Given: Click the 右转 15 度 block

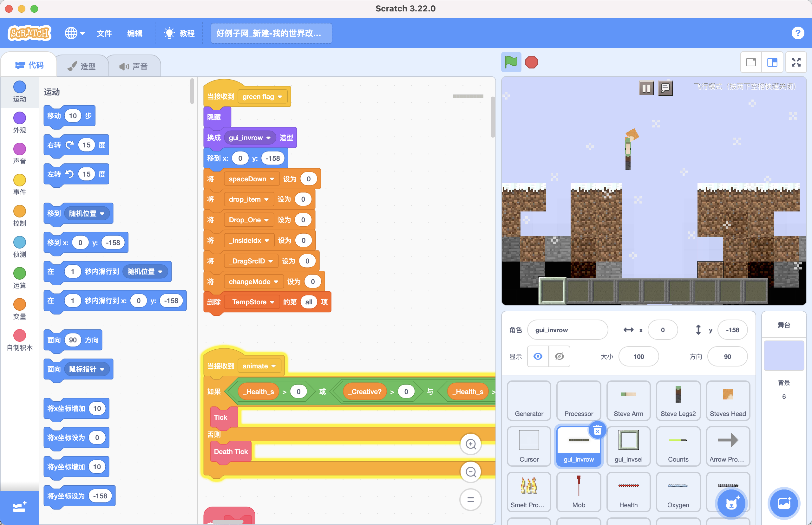Looking at the screenshot, I should tap(76, 145).
